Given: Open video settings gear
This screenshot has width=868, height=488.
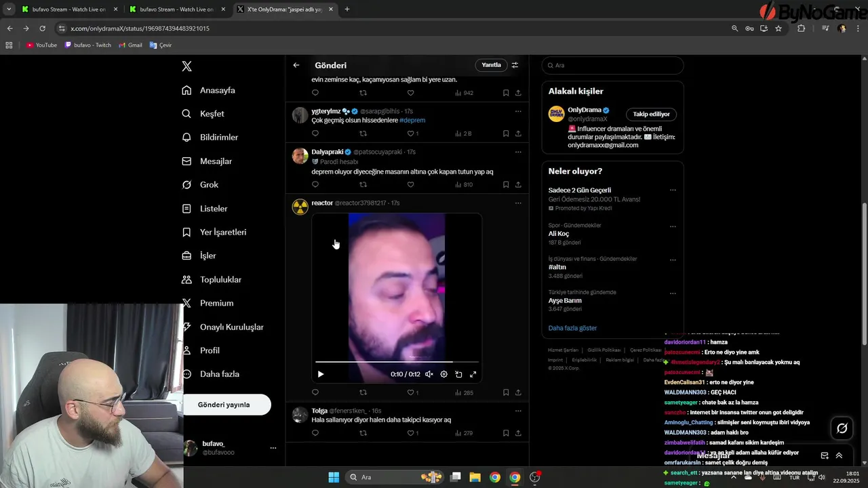Looking at the screenshot, I should [x=443, y=374].
